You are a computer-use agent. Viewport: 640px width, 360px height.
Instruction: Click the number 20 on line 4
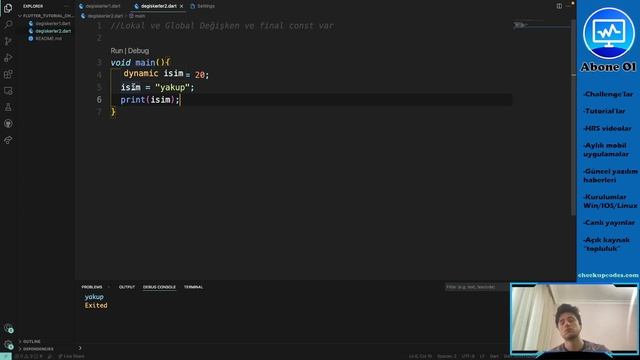(200, 75)
